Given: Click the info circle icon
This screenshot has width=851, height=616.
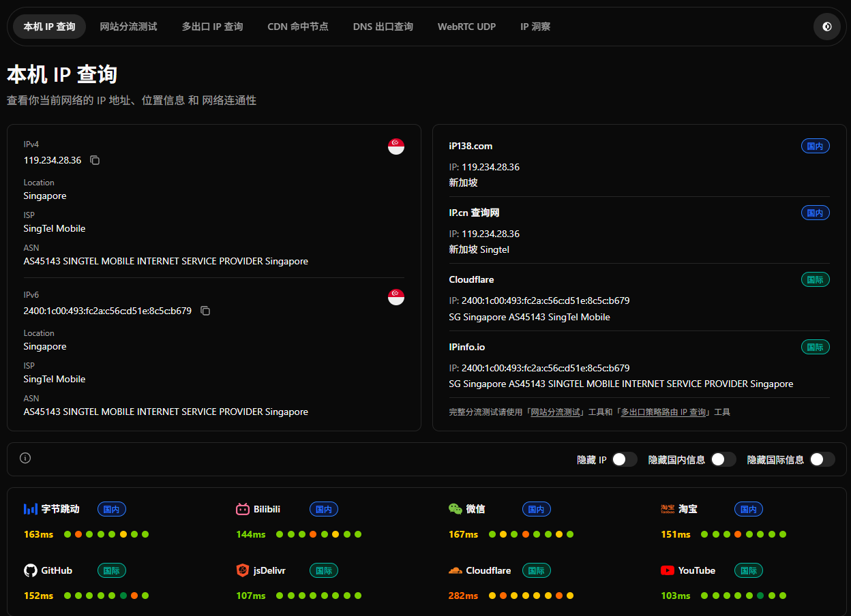Looking at the screenshot, I should pos(25,458).
